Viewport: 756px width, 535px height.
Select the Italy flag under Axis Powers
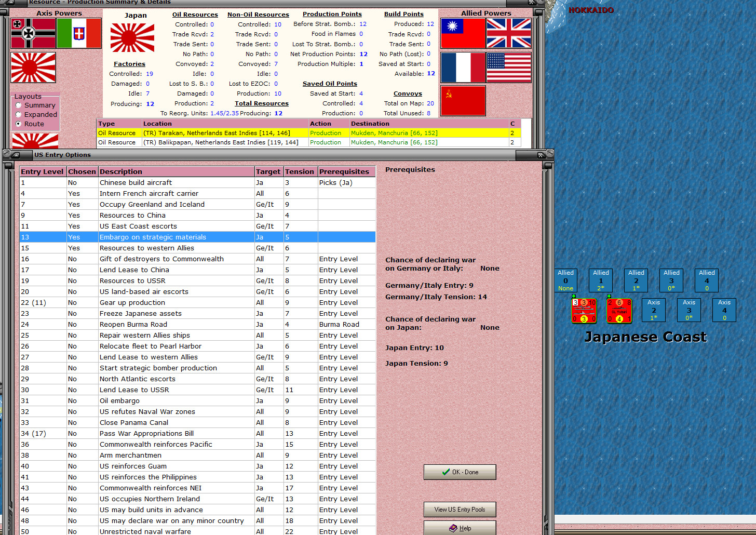point(78,33)
